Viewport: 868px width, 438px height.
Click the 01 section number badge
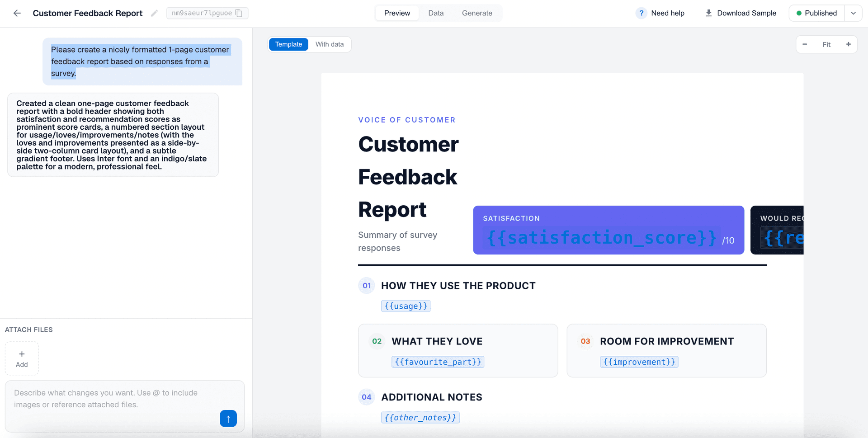pos(367,286)
